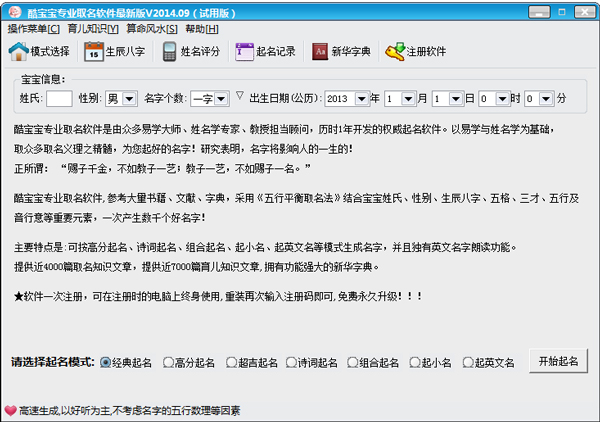Click the app logo in title bar
This screenshot has width=600, height=422.
[x=15, y=12]
